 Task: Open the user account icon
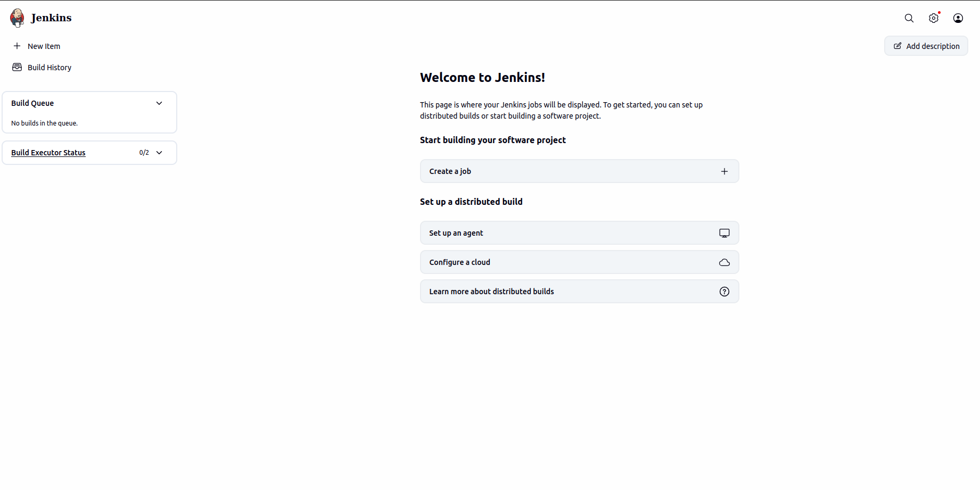point(958,18)
